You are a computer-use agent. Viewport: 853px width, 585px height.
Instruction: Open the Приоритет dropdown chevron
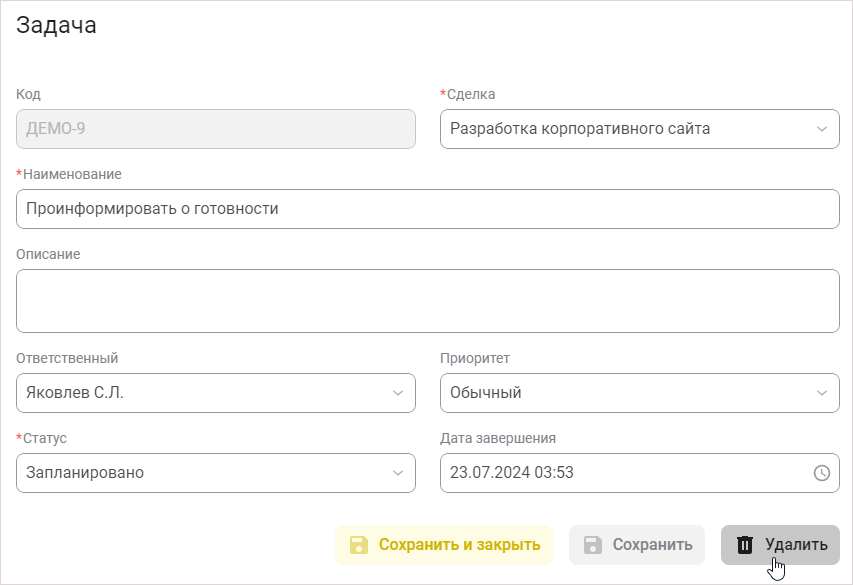(820, 393)
